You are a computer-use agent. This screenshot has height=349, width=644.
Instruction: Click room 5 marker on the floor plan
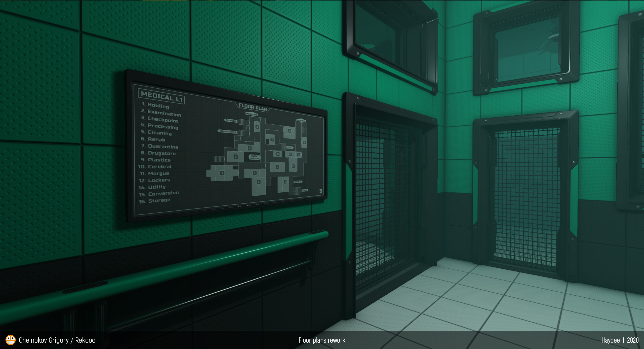pyautogui.click(x=255, y=173)
